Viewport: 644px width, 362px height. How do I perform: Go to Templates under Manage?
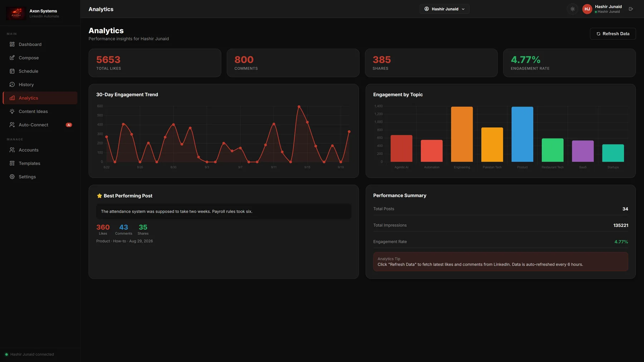pos(40,163)
